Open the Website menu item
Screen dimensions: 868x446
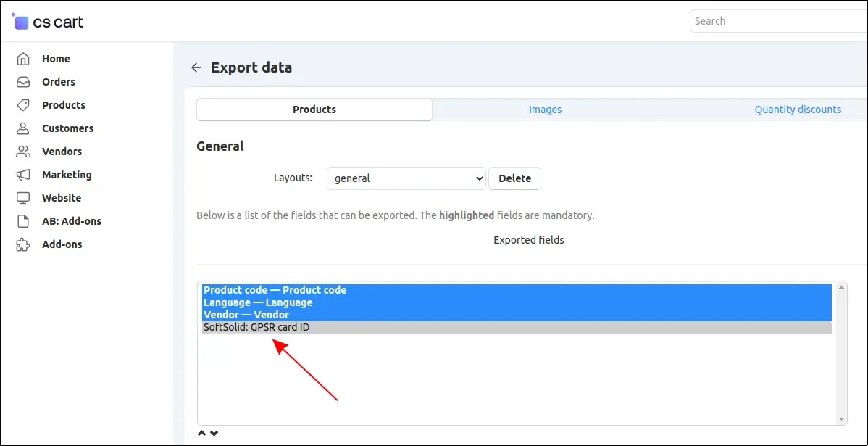pyautogui.click(x=62, y=199)
